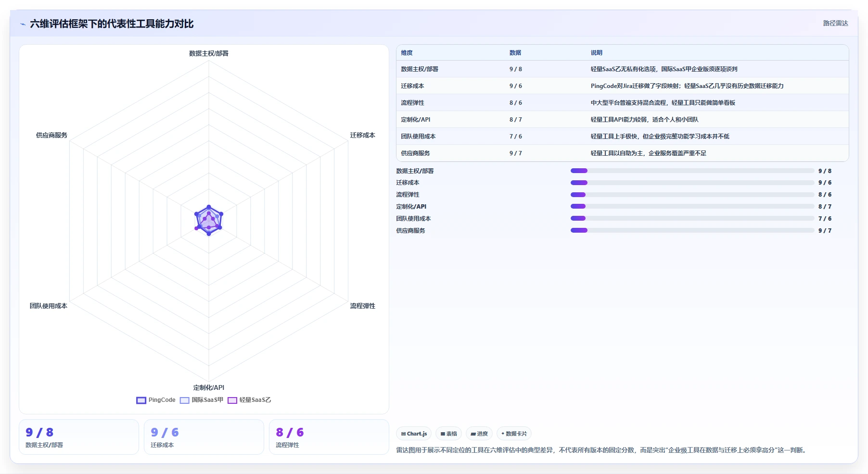The width and height of the screenshot is (868, 474).
Task: Click the note 轻量工具上手极快
Action: pyautogui.click(x=660, y=137)
